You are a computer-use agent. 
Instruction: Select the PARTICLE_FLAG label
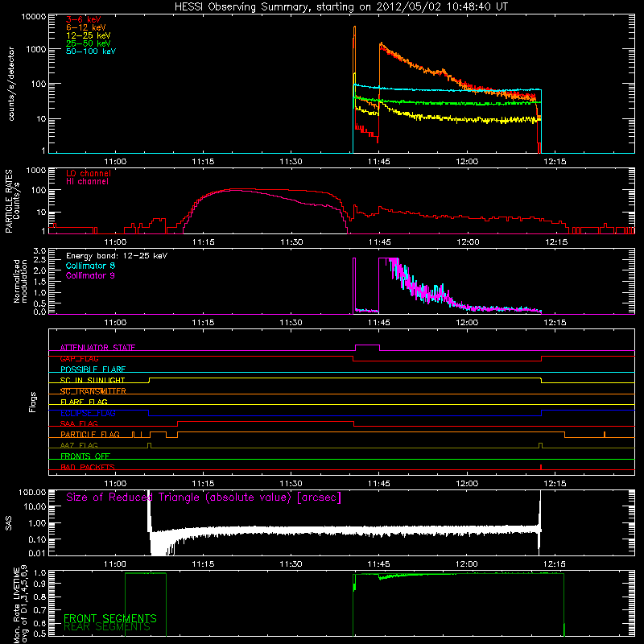pos(90,434)
